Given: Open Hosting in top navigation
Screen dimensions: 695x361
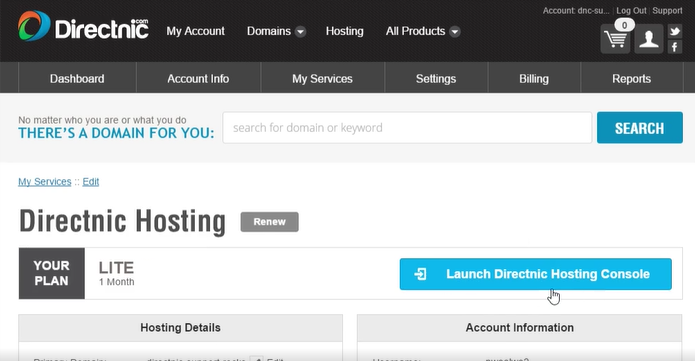Looking at the screenshot, I should click(344, 31).
